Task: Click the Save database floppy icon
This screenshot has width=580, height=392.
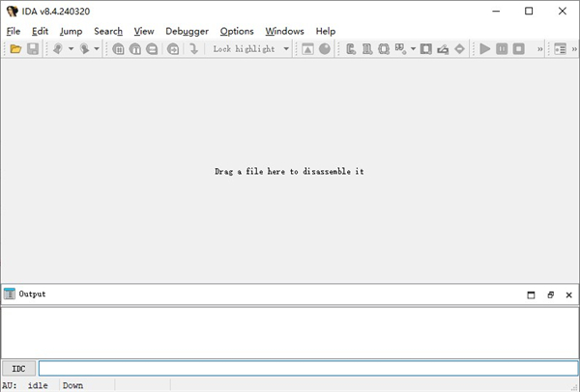Action: click(x=33, y=49)
